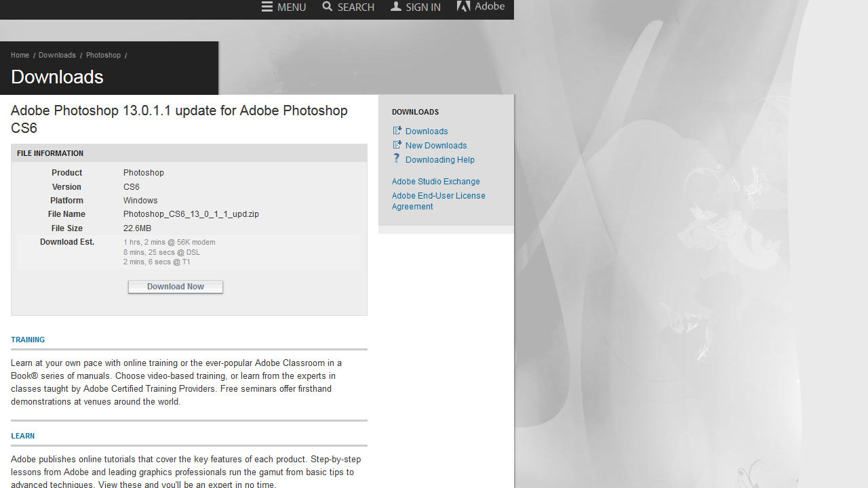Screen dimensions: 868x488
Task: Click the Adobe logo icon
Action: (464, 6)
